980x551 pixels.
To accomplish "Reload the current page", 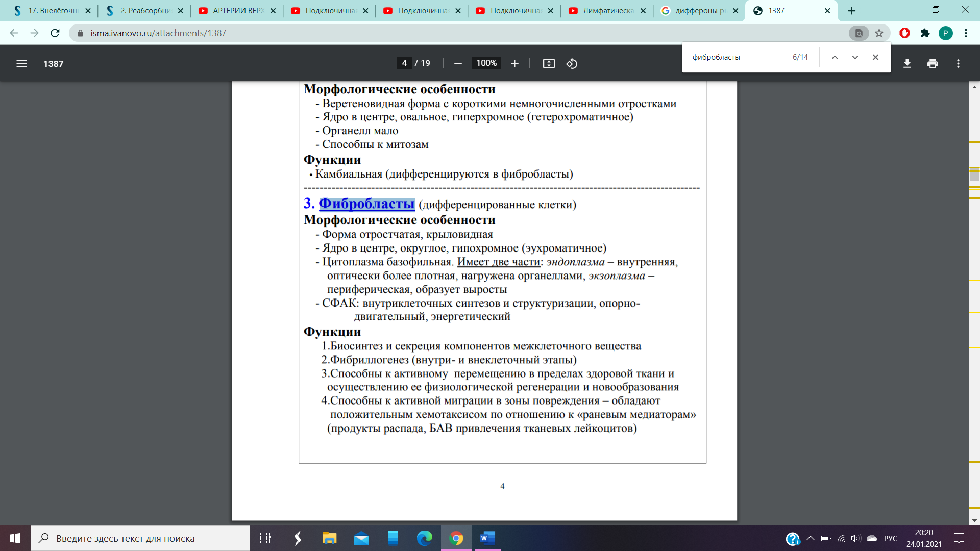I will pyautogui.click(x=55, y=33).
